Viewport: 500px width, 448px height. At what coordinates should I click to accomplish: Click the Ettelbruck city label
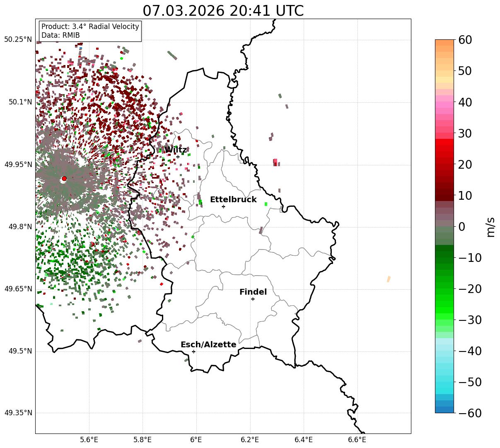tap(233, 200)
